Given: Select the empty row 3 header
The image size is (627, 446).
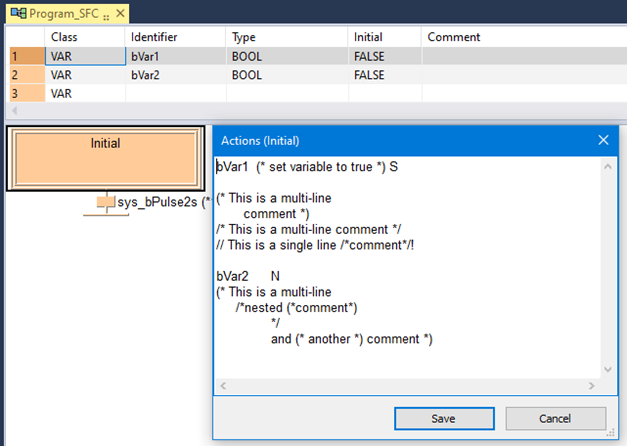Looking at the screenshot, I should point(22,93).
